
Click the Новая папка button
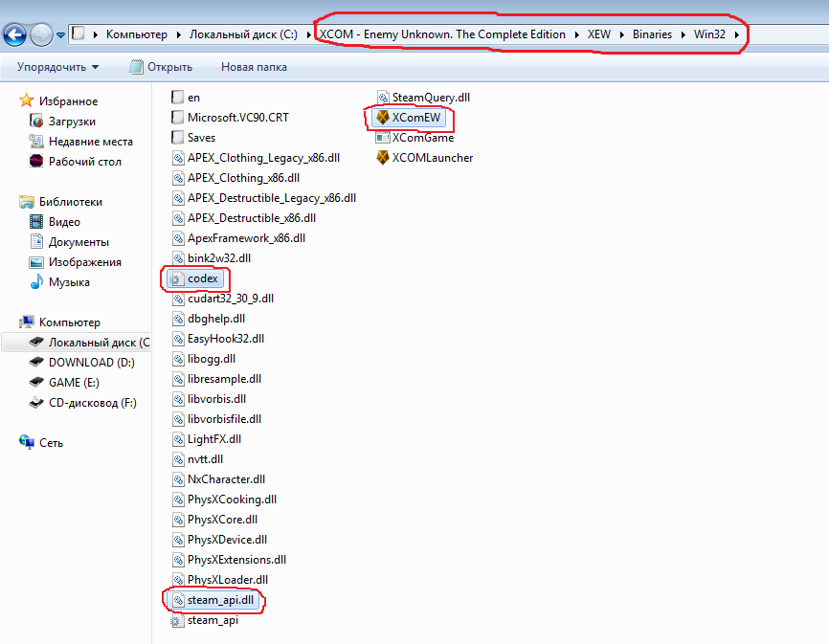(254, 67)
